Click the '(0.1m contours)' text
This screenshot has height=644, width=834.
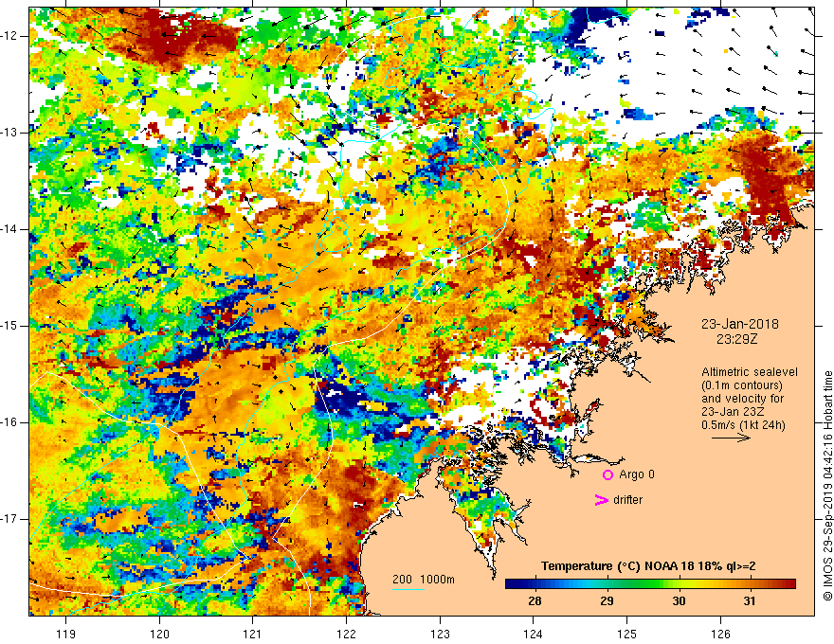click(742, 385)
